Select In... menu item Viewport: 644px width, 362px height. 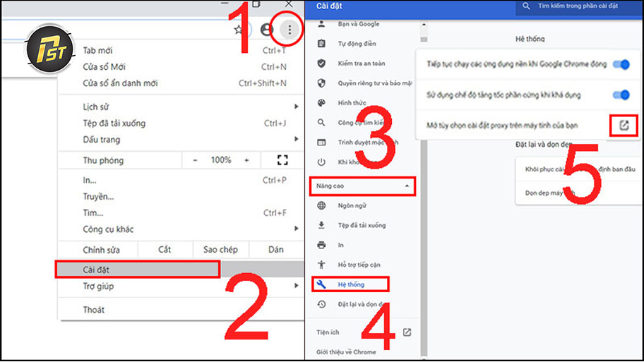(181, 180)
